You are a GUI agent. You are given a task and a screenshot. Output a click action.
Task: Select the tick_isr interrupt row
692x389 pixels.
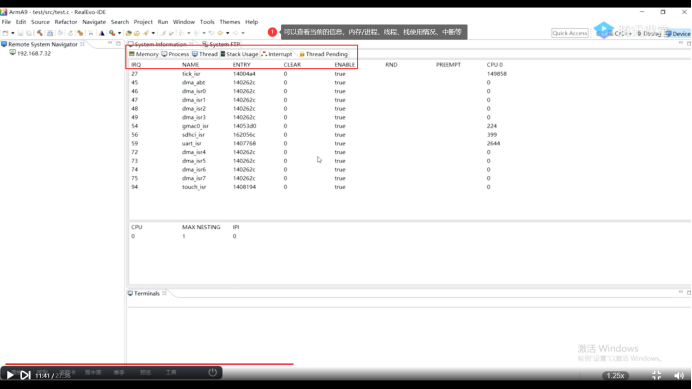(410, 74)
